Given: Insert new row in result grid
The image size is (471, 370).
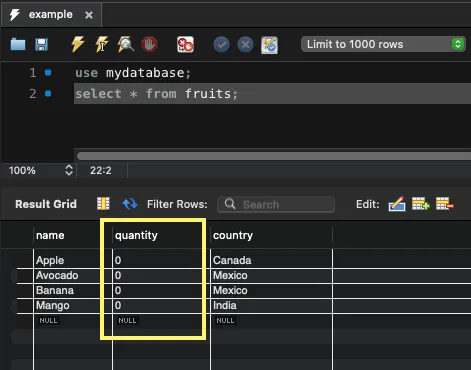Looking at the screenshot, I should 421,204.
